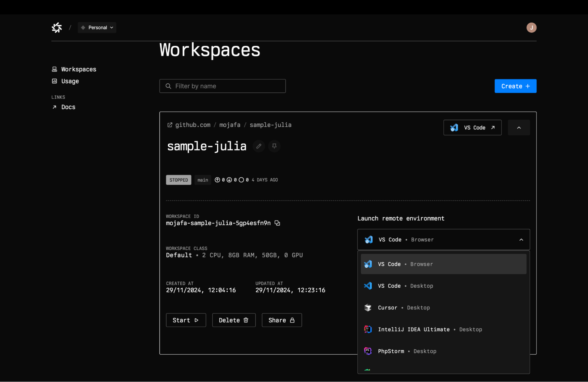Click the pencil rename icon
588x382 pixels.
click(259, 146)
